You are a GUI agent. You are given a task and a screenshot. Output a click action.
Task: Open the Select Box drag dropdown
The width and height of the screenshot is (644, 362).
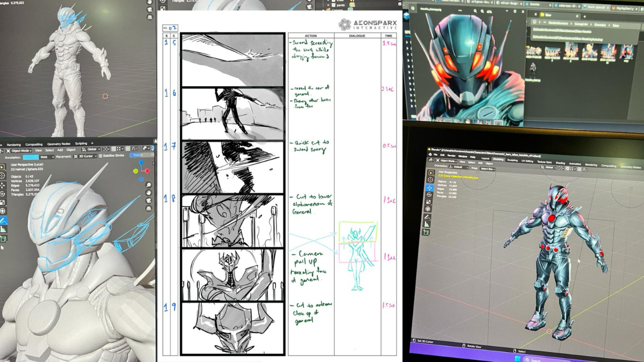[488, 169]
